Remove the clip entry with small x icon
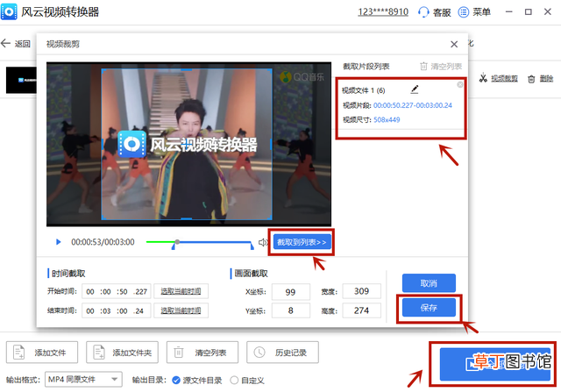This screenshot has width=561, height=392. point(459,84)
